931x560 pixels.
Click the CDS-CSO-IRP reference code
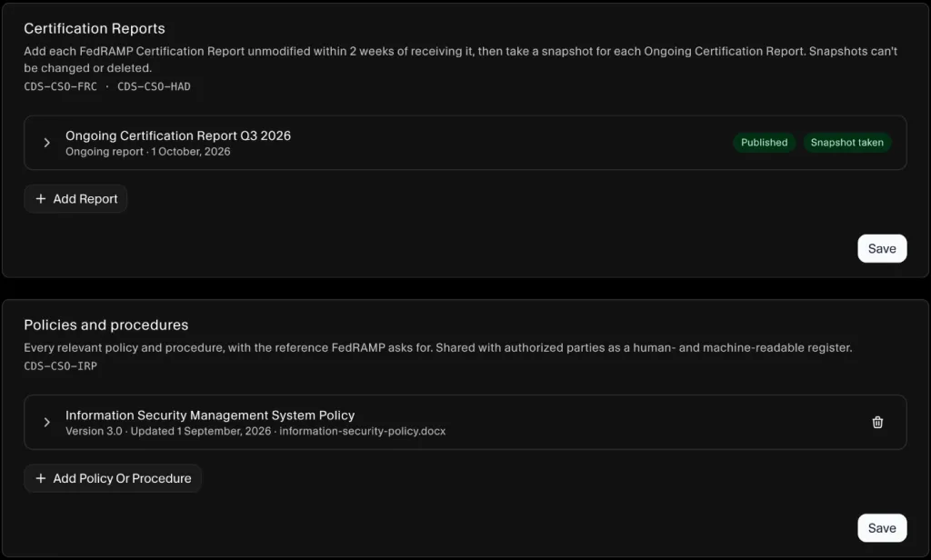click(x=61, y=365)
